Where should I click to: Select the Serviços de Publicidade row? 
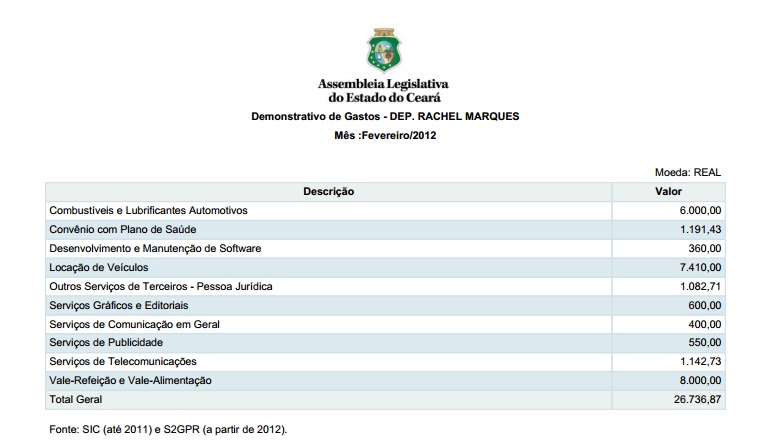click(x=105, y=343)
